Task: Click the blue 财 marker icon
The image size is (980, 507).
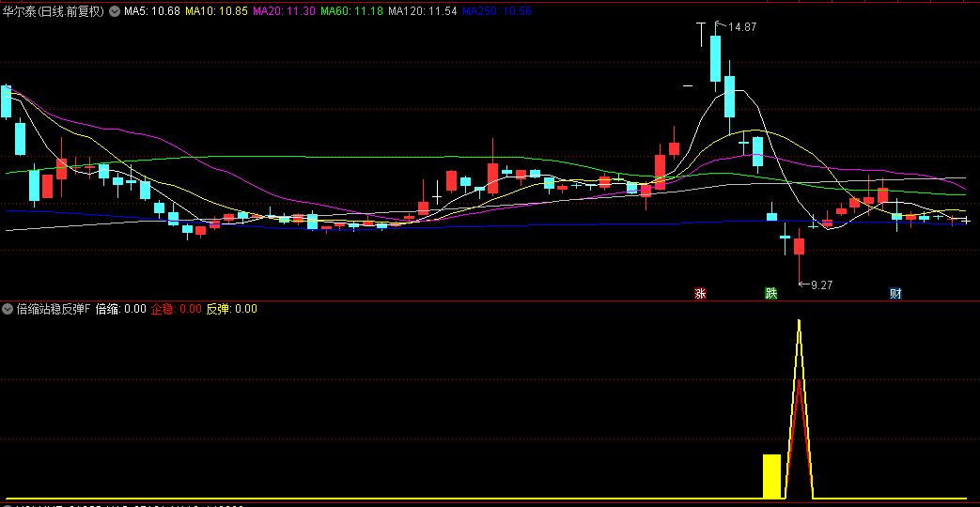Action: (x=895, y=294)
